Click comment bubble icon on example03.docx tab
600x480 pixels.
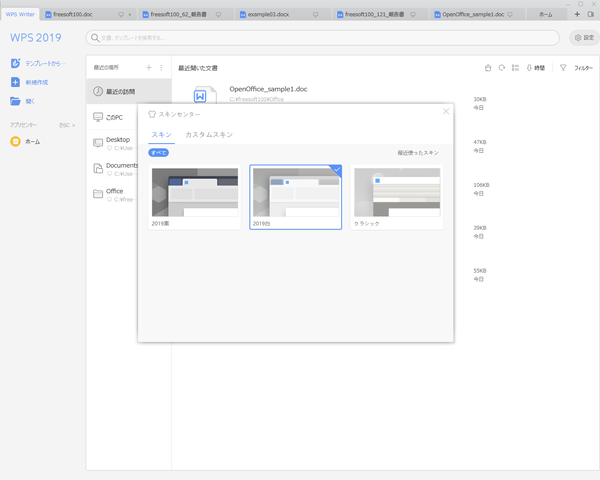[x=316, y=15]
